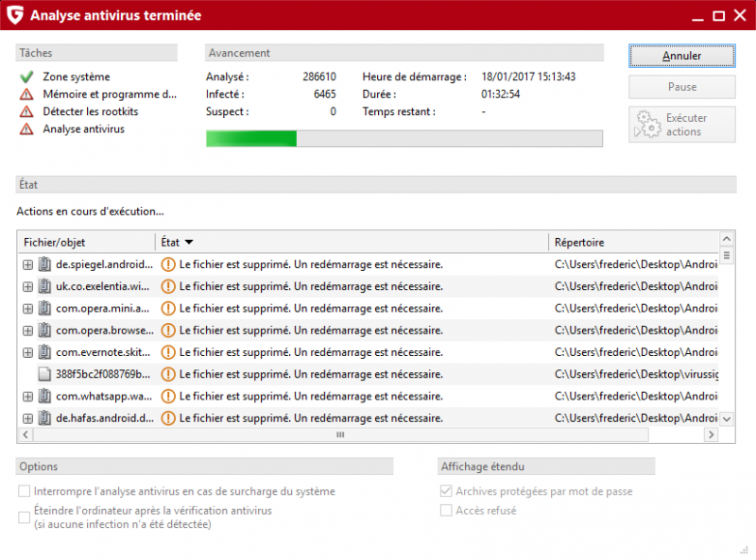
Task: Click archive icon of com.opera.mini row
Action: [x=44, y=309]
